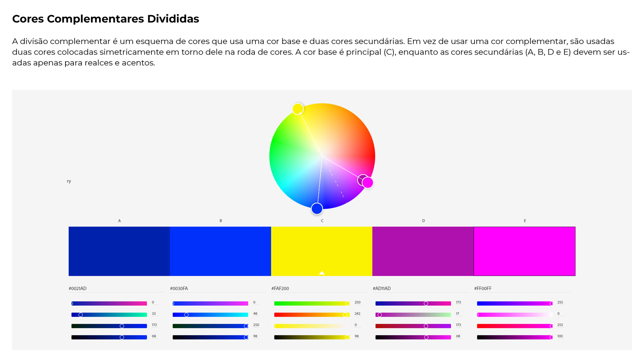Click first slider under #AD11AD
The height and width of the screenshot is (362, 644).
click(413, 303)
